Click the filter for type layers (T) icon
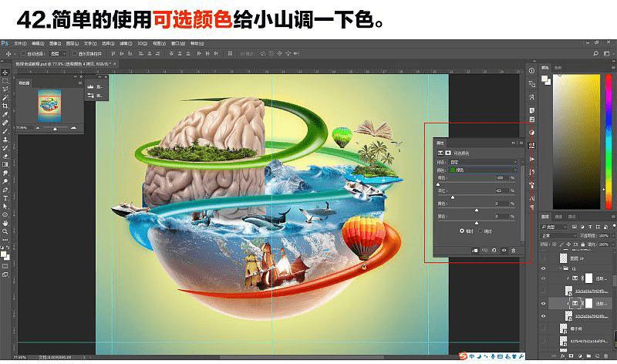This screenshot has width=617, height=364. (590, 227)
